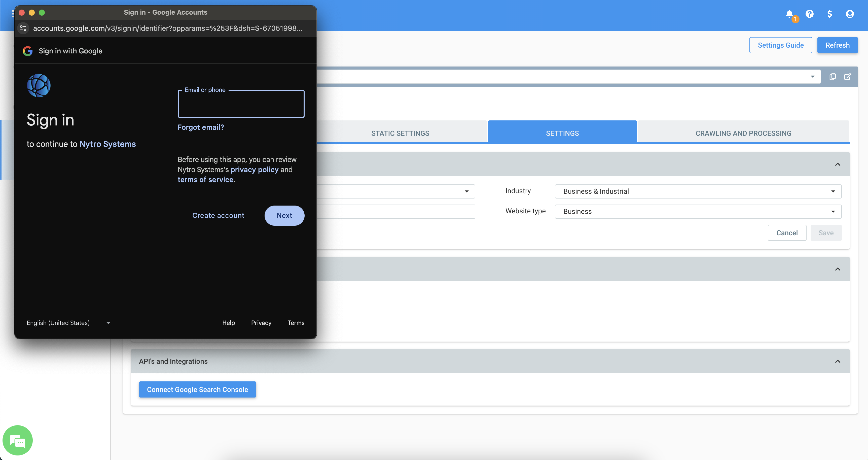Click the Nytro Systems app link
The image size is (868, 460).
[107, 144]
